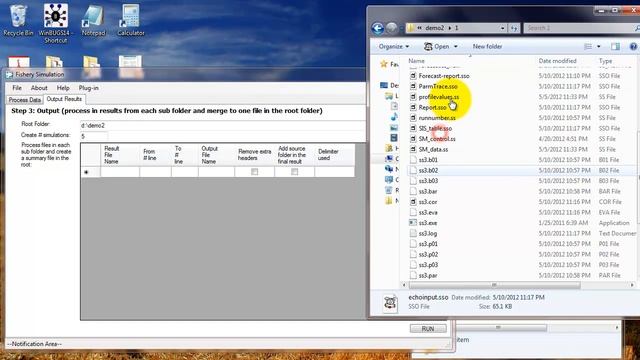Click the Explorer horizontal scrollbar thumb
The image size is (640, 360).
[x=495, y=285]
